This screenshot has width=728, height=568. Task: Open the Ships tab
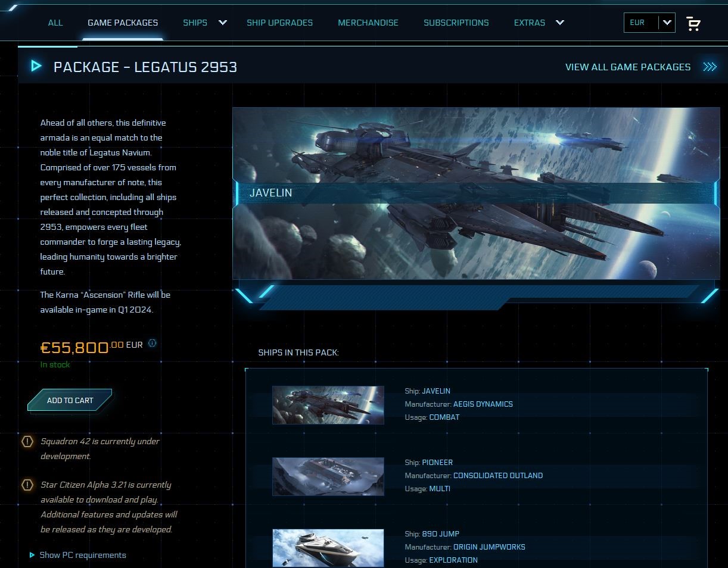pos(195,23)
